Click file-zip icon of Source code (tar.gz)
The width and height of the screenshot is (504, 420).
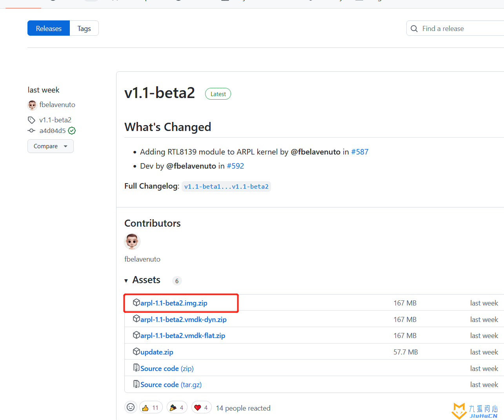click(x=136, y=384)
